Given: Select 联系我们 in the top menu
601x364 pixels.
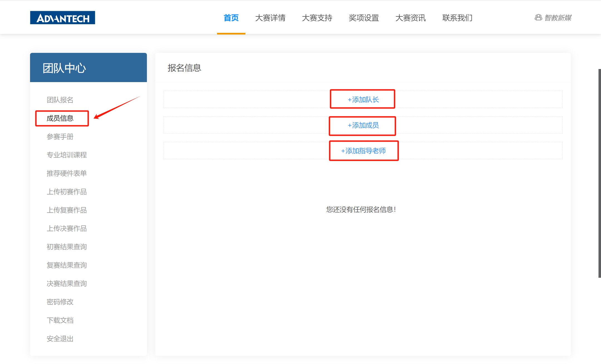Looking at the screenshot, I should tap(457, 18).
